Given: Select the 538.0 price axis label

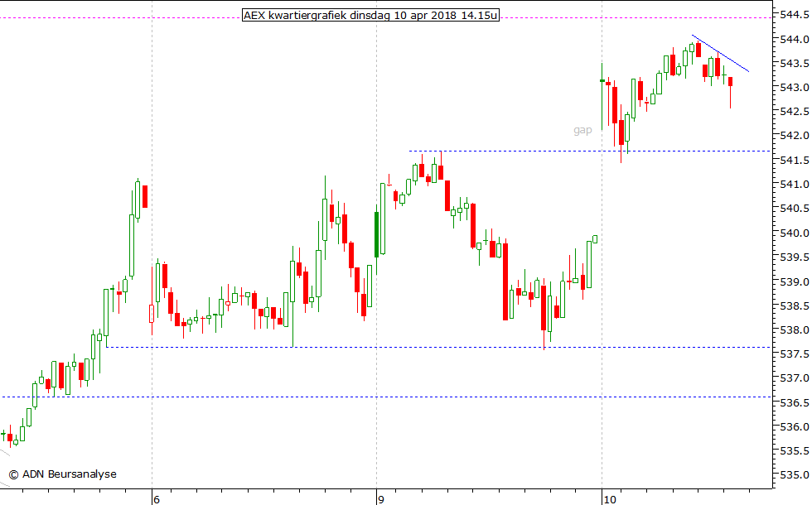Looking at the screenshot, I should [794, 330].
